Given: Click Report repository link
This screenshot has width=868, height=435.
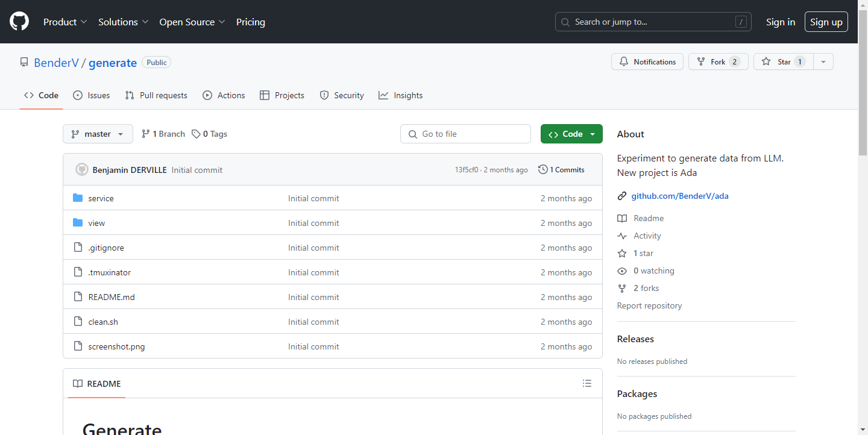Looking at the screenshot, I should point(650,305).
